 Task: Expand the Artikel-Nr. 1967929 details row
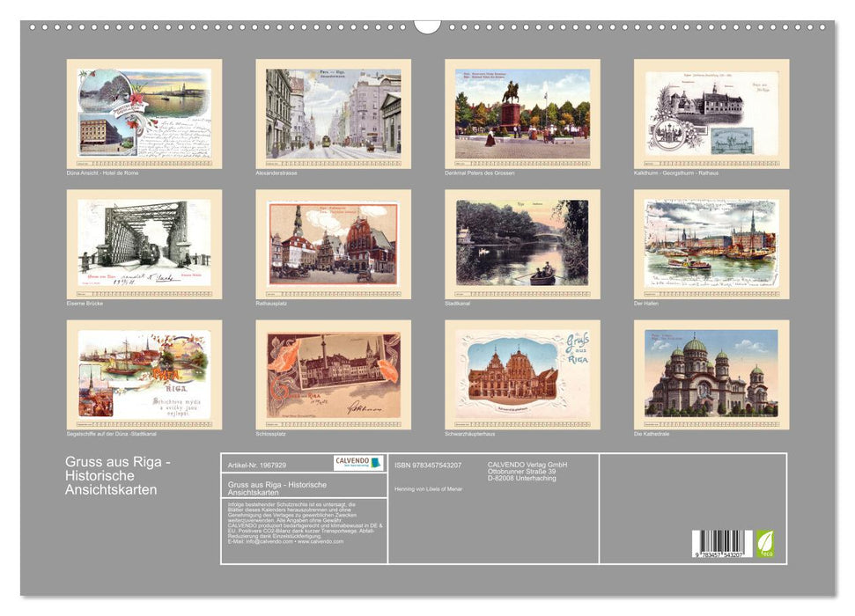click(x=255, y=464)
